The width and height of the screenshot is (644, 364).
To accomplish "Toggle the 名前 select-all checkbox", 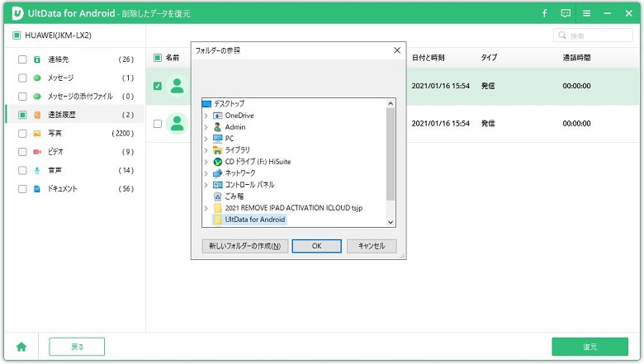I will click(158, 58).
